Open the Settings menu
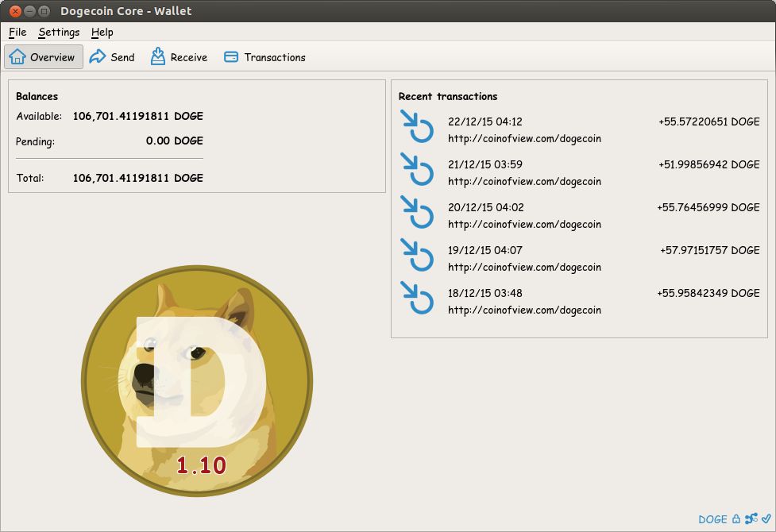The height and width of the screenshot is (532, 776). click(x=59, y=33)
